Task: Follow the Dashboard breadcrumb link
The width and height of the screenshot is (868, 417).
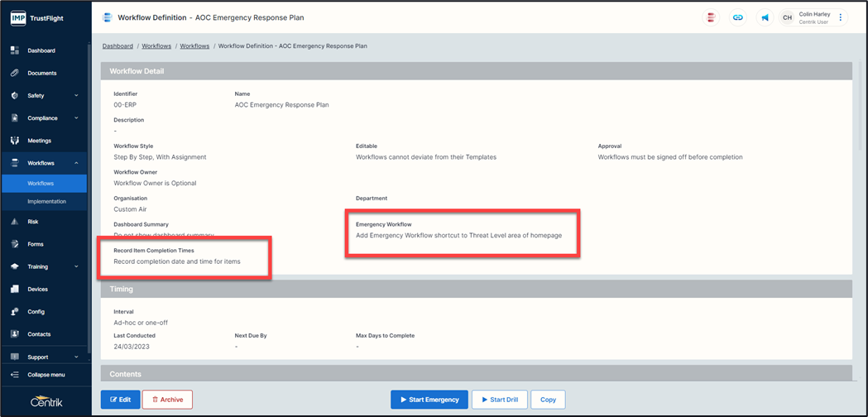Action: [x=117, y=46]
